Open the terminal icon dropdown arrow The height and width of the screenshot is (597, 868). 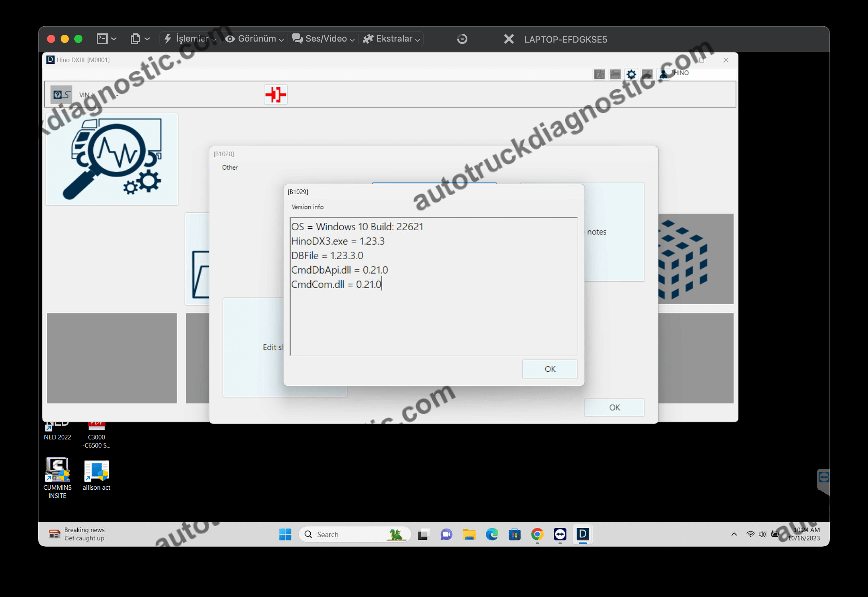(x=114, y=39)
